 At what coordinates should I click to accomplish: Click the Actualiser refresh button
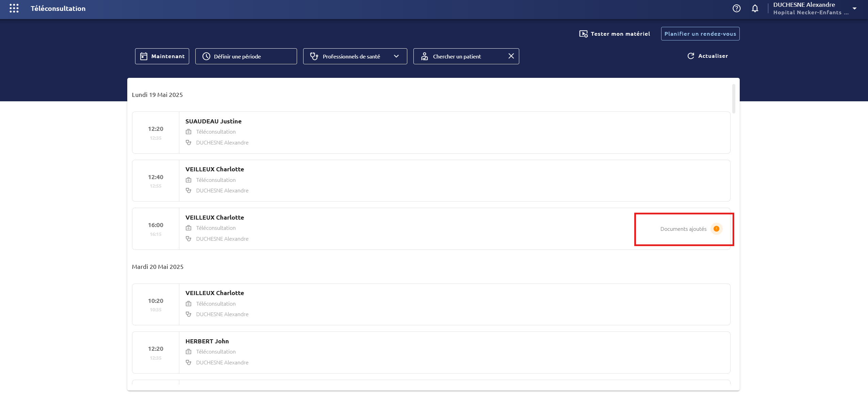pos(707,56)
